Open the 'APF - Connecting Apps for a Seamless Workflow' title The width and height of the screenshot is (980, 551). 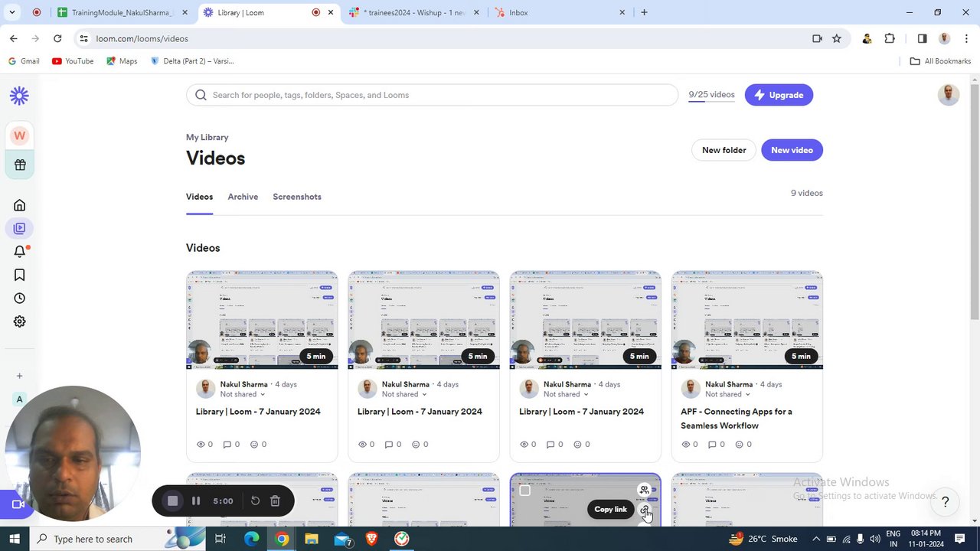pos(736,419)
